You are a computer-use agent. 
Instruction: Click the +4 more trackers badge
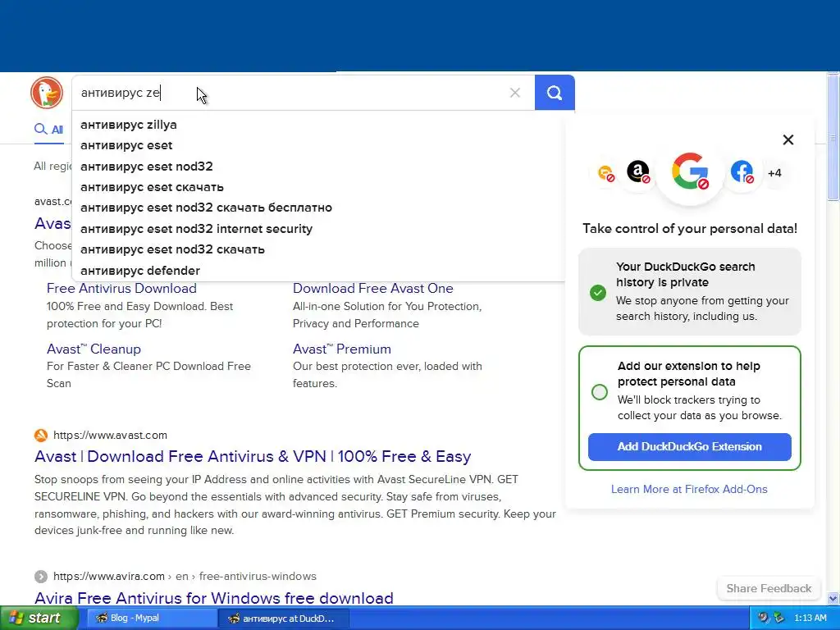774,173
